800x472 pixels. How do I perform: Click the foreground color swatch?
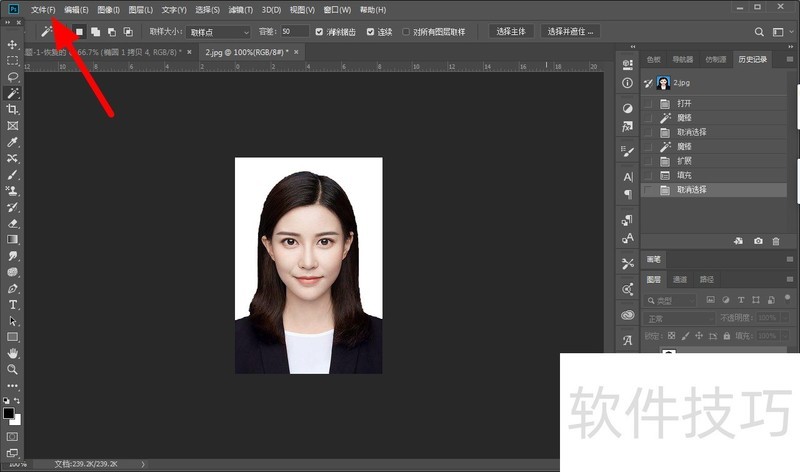click(9, 412)
